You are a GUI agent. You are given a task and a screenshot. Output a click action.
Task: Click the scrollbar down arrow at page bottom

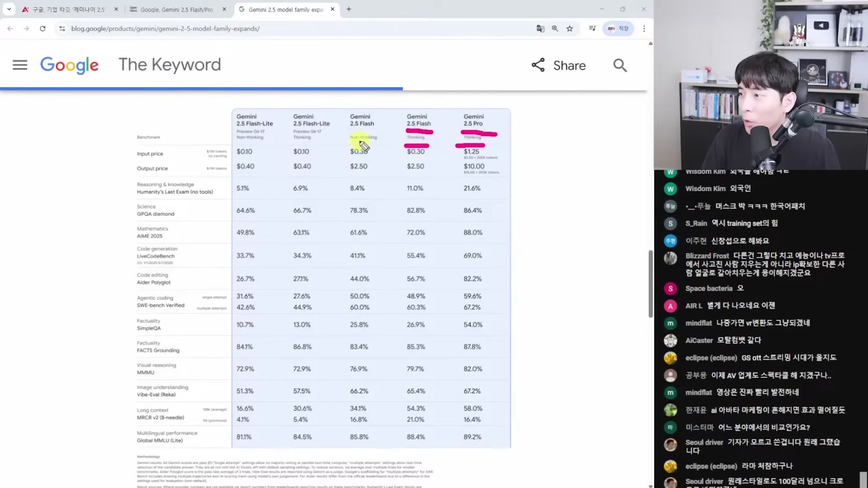(650, 485)
